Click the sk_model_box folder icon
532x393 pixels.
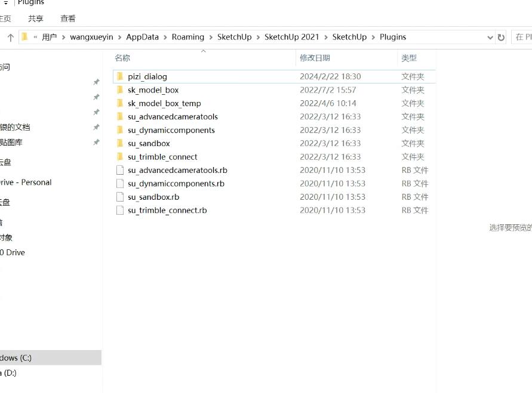[119, 90]
